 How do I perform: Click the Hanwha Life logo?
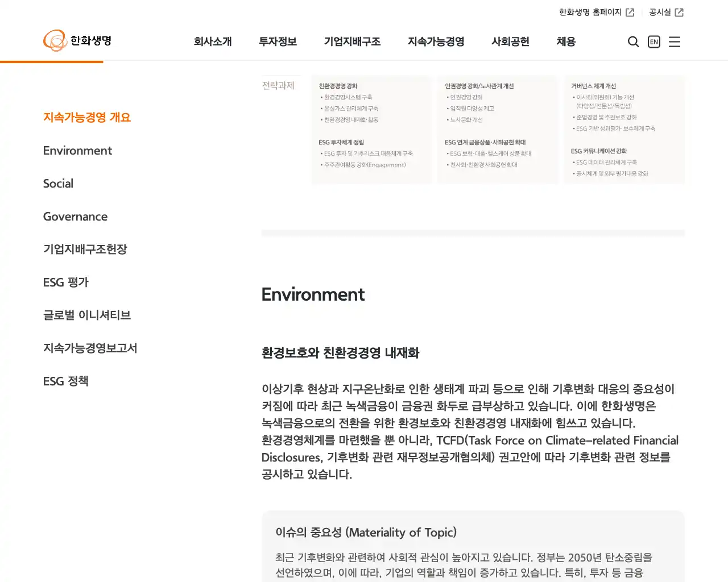click(77, 40)
